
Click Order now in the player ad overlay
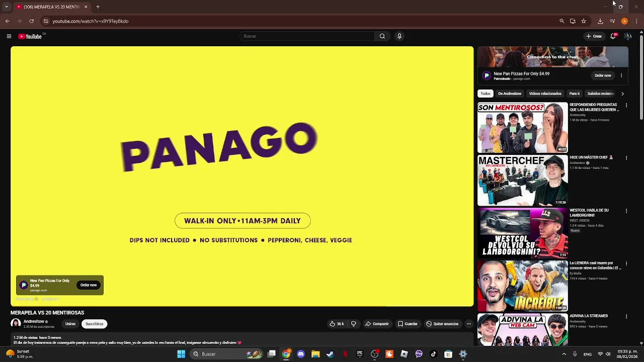89,285
